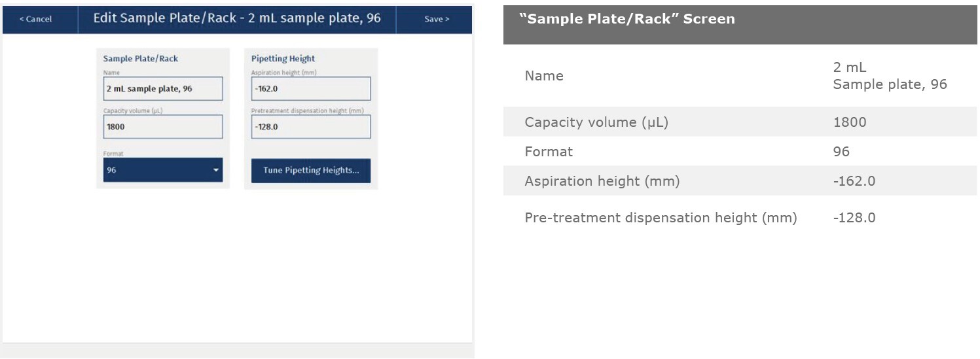The height and width of the screenshot is (359, 980).
Task: Click the Pipetting Height panel heading
Action: click(x=283, y=58)
